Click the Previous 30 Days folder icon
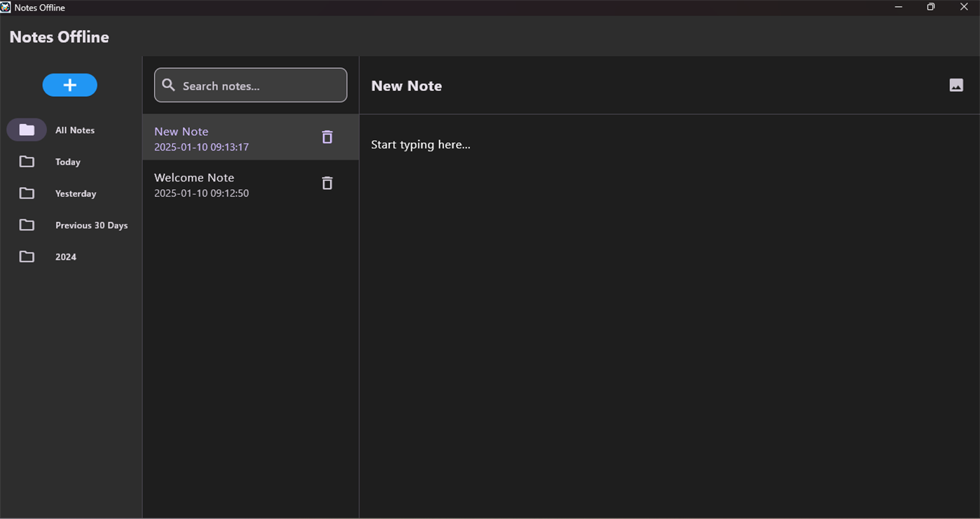 point(27,225)
